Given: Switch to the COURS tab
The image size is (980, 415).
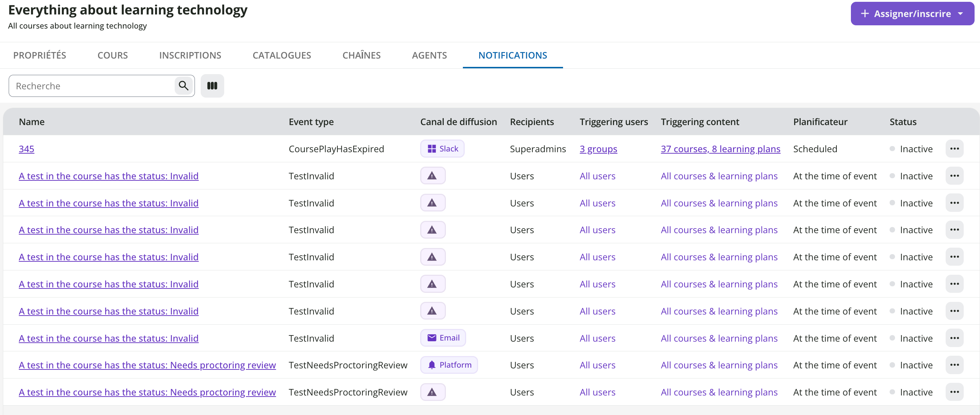Looking at the screenshot, I should (112, 55).
